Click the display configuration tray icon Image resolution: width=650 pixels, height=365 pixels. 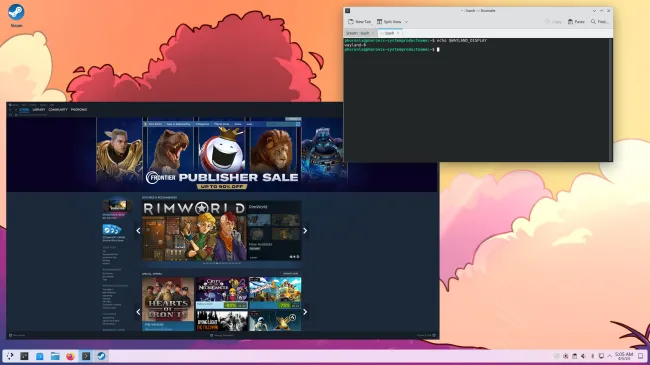[601, 356]
